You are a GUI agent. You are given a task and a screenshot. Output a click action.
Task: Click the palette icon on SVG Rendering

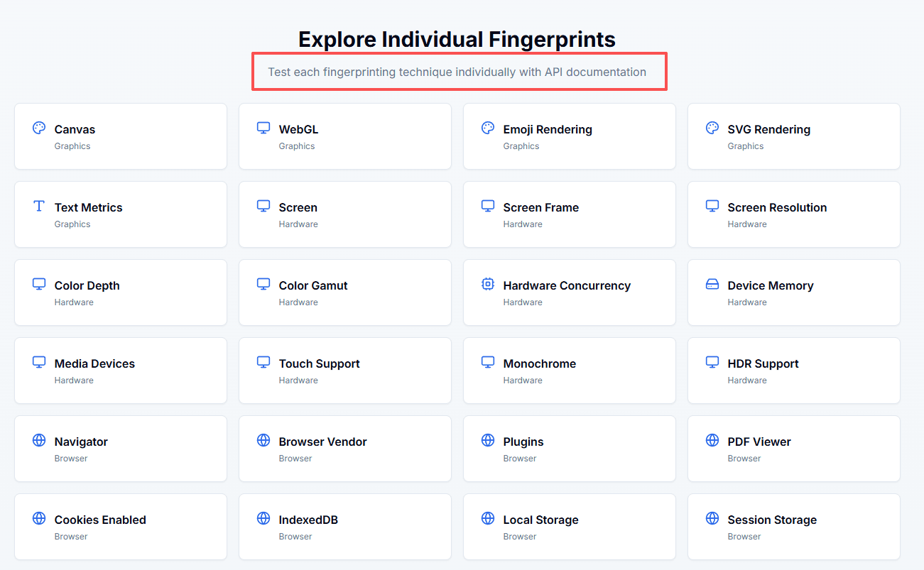712,128
